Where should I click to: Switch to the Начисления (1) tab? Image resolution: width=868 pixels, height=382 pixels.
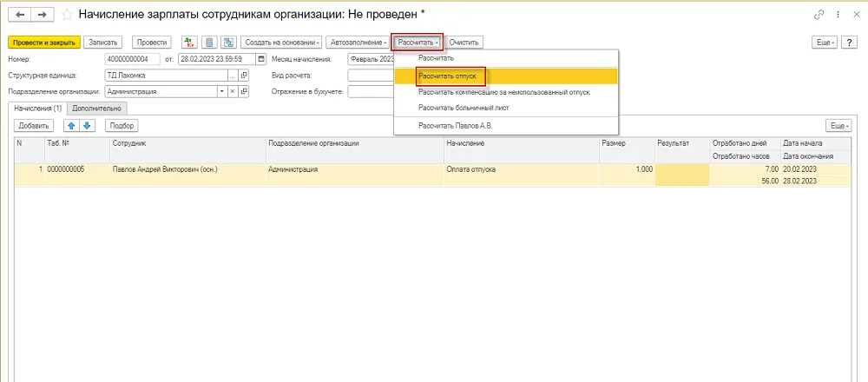tap(38, 108)
